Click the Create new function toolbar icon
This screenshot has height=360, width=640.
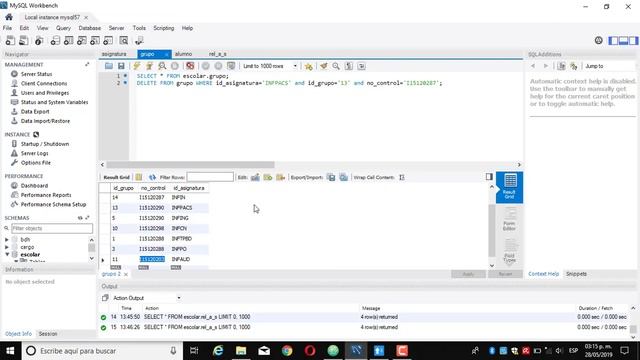[x=108, y=40]
